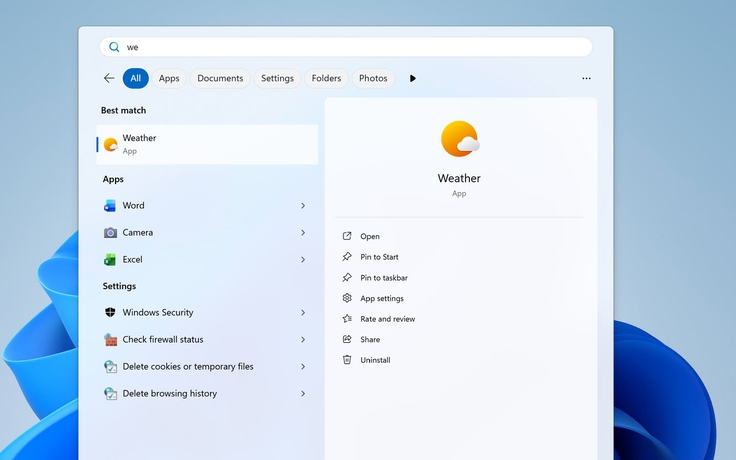This screenshot has width=736, height=460.
Task: Click the Excel app icon
Action: pos(110,260)
